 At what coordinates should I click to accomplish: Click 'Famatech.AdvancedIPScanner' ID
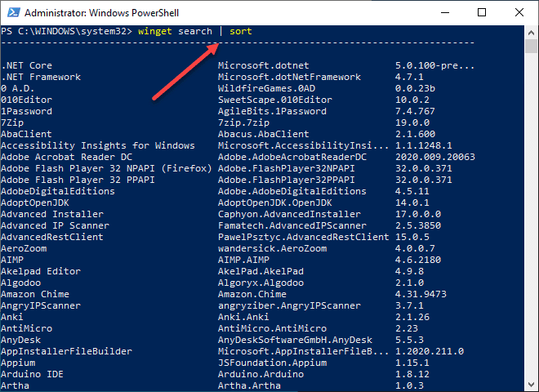(292, 225)
